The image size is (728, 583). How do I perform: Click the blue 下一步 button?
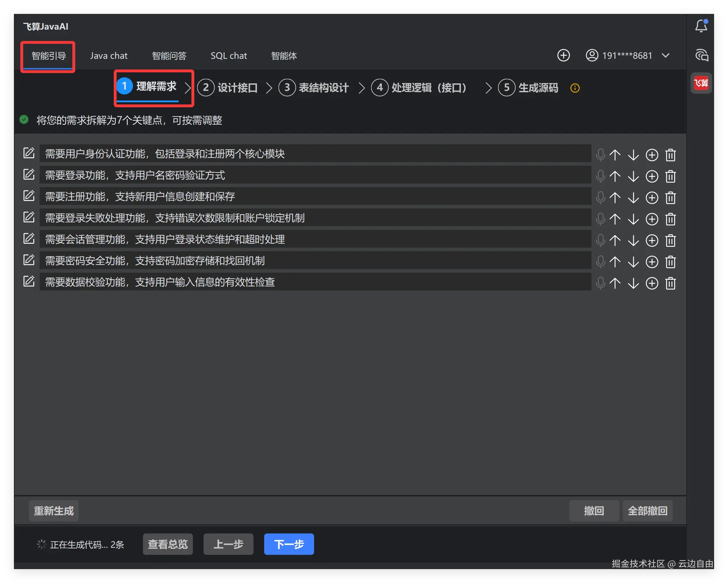pos(289,544)
